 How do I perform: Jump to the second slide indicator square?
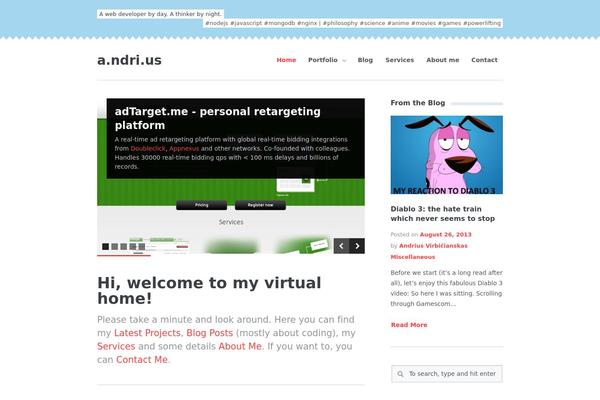(114, 247)
